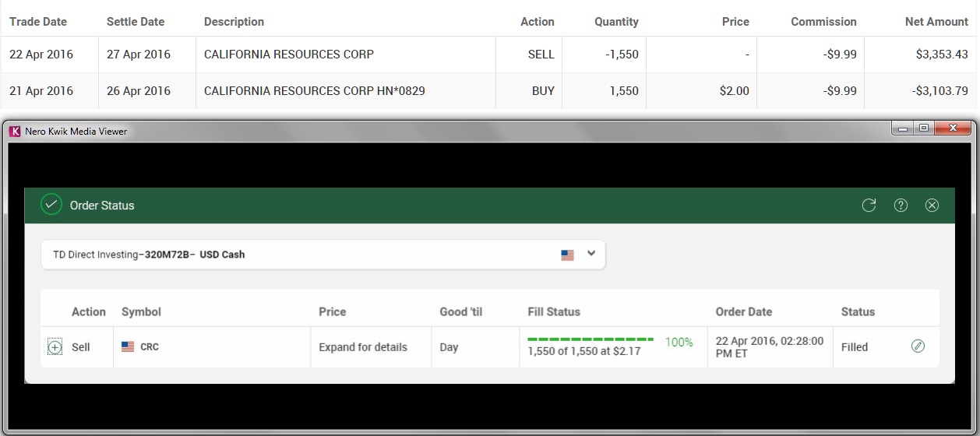The image size is (980, 436).
Task: Click the Symbol column header
Action: (141, 311)
